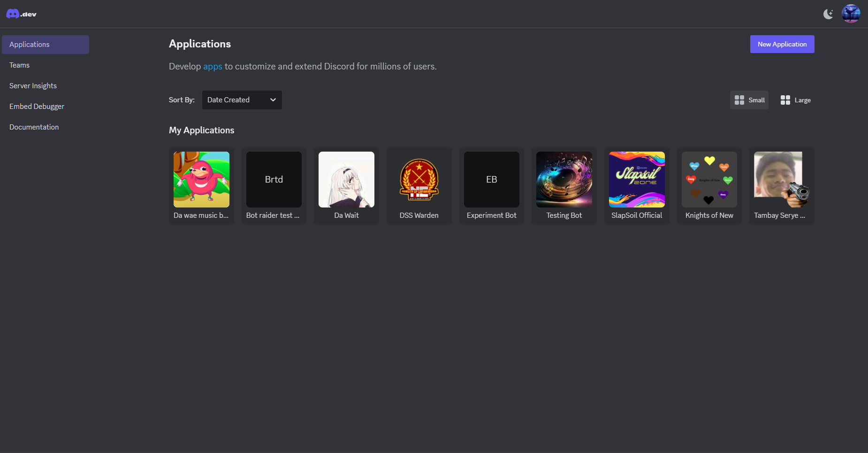
Task: Open the apps hyperlink
Action: (x=213, y=66)
